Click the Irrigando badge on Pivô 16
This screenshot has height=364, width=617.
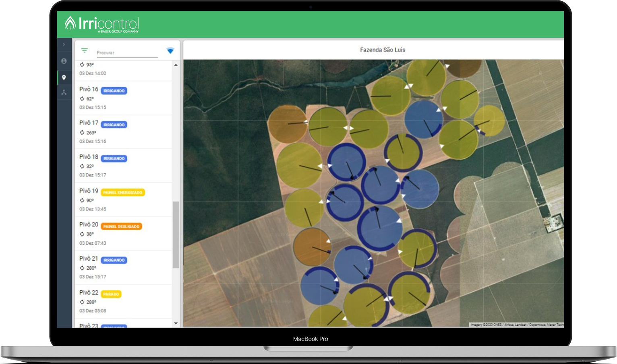coord(114,91)
